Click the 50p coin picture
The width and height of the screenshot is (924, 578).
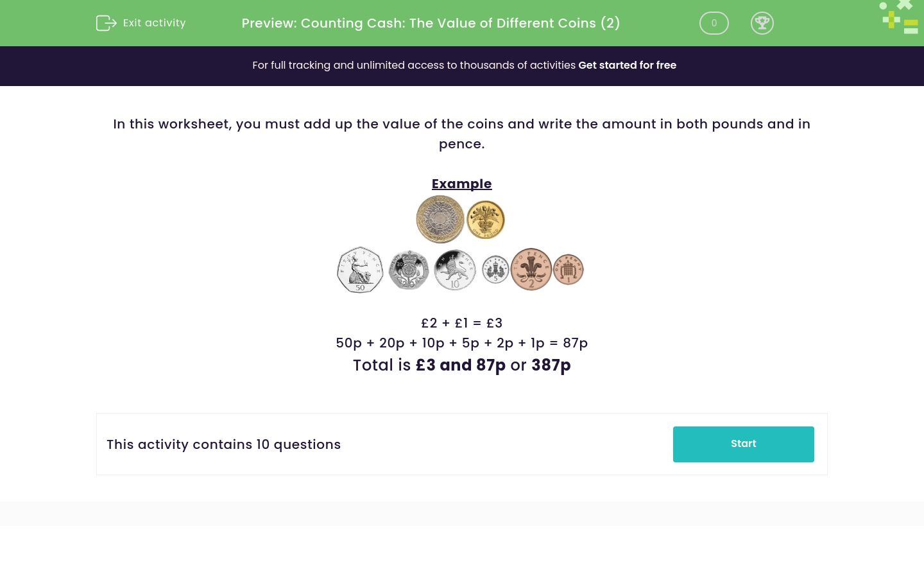(360, 270)
